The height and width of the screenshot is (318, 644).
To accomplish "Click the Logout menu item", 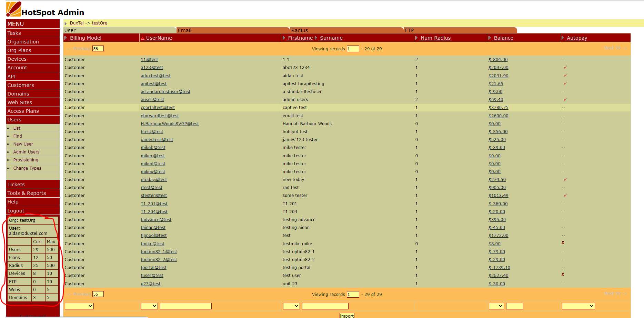I will (x=33, y=211).
